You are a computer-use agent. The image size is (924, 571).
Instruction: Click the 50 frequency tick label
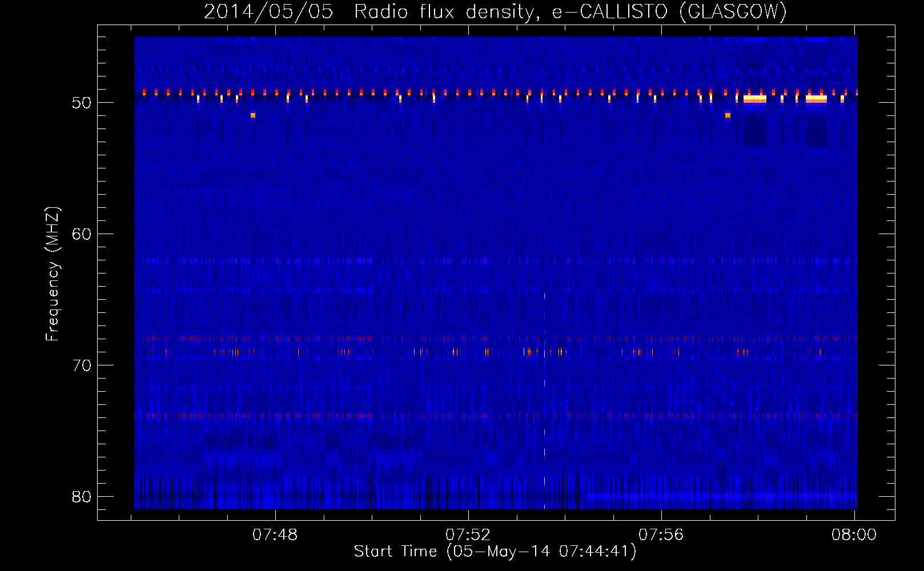click(x=82, y=103)
